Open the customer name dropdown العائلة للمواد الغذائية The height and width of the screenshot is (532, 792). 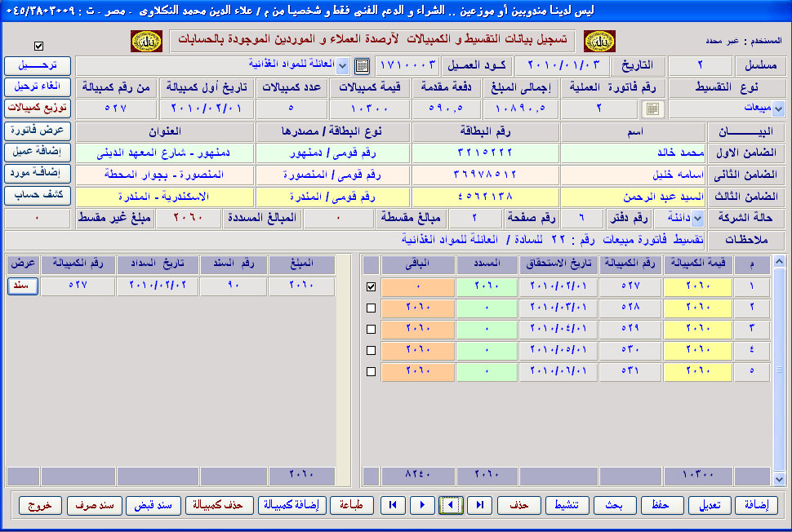[342, 65]
